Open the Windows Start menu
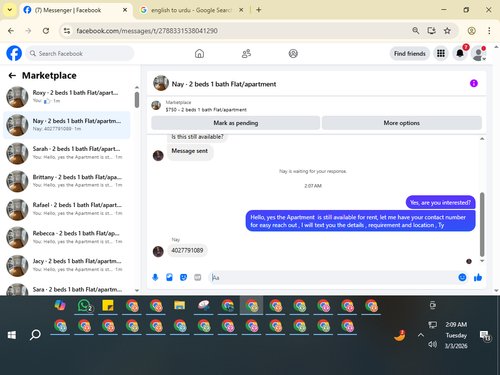This screenshot has height=375, width=500. coord(12,335)
